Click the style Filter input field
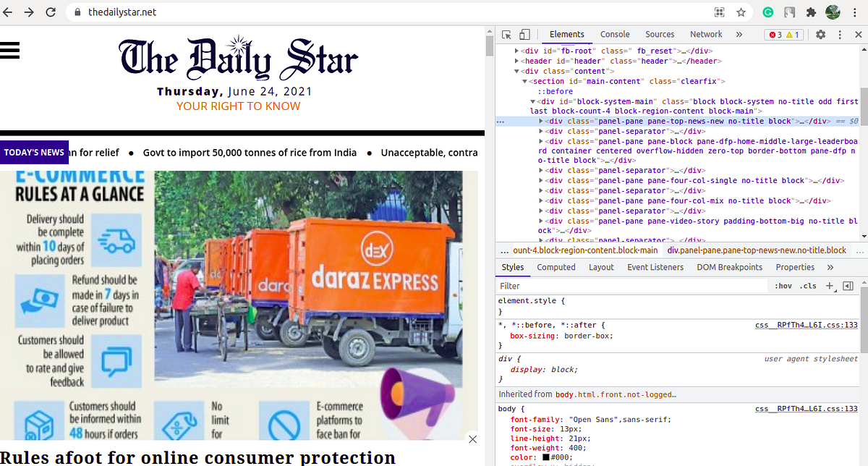Screen dimensions: 868x466 point(579,285)
